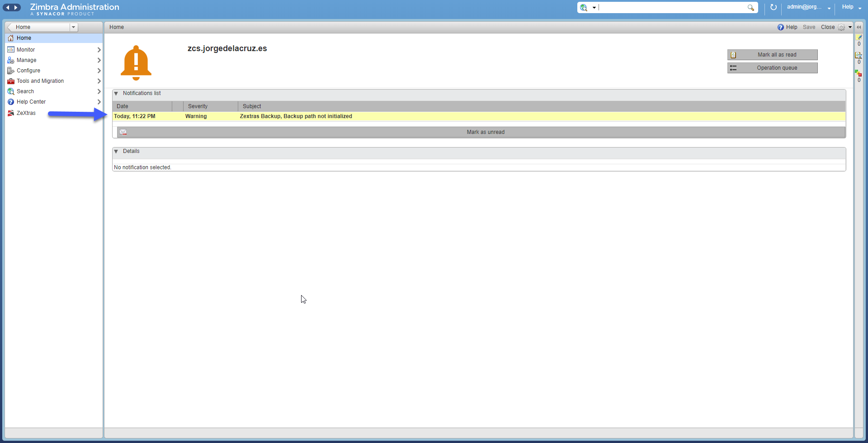The image size is (868, 443).
Task: Expand the Tools and Migration chevron
Action: point(99,81)
